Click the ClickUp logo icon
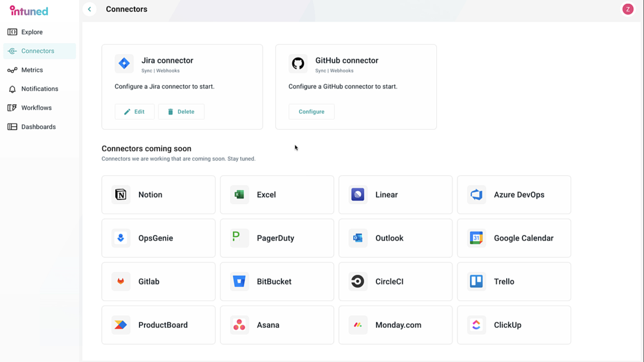The image size is (644, 362). [x=476, y=325]
